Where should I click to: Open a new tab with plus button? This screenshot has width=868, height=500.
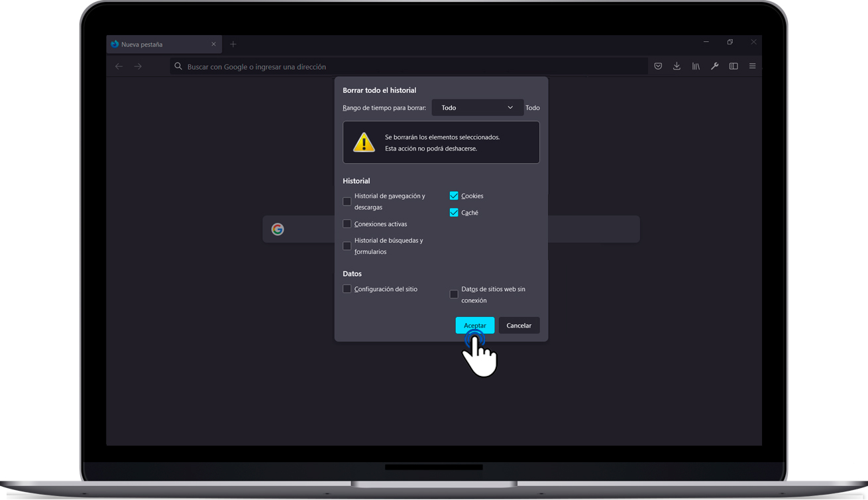click(x=233, y=44)
